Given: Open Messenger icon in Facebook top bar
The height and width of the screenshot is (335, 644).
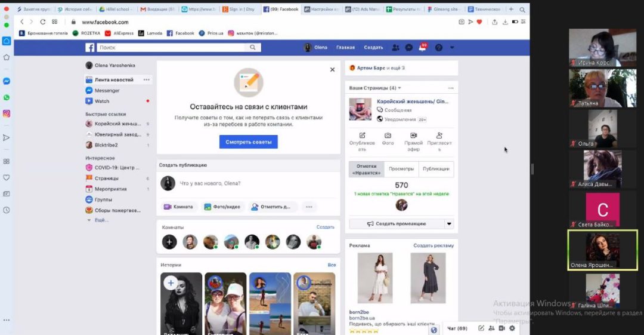Looking at the screenshot, I should [x=409, y=48].
